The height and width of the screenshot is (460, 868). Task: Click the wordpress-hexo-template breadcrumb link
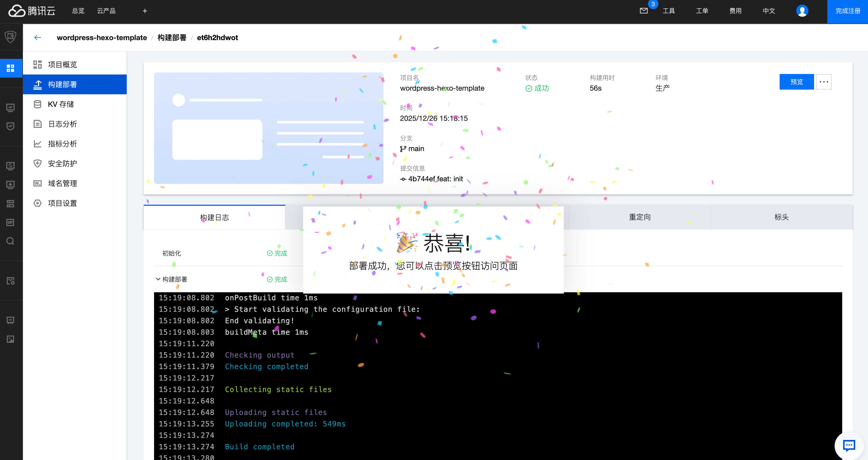[102, 38]
